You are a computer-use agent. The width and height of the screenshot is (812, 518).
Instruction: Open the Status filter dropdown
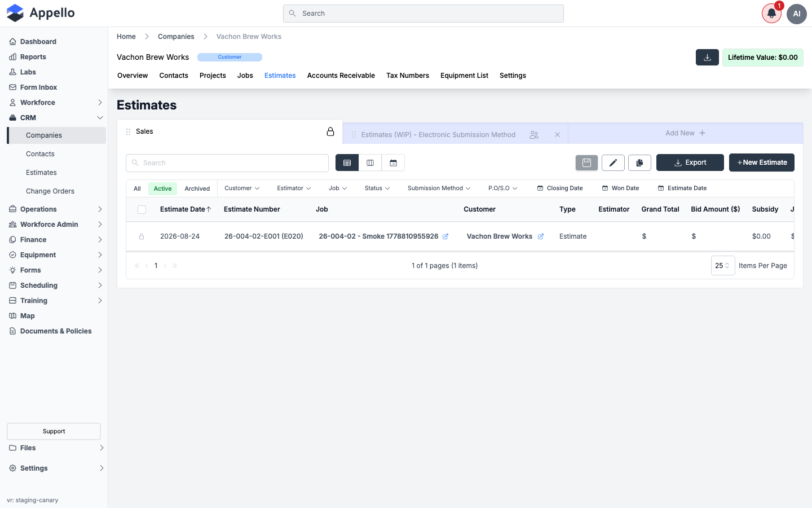point(377,188)
